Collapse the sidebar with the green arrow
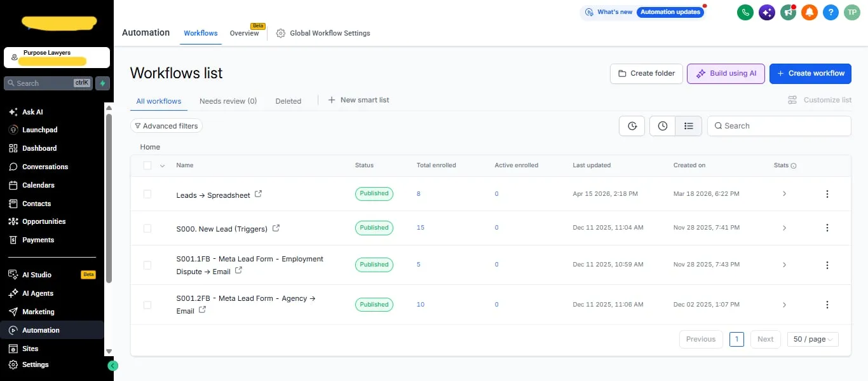The width and height of the screenshot is (868, 381). click(113, 366)
